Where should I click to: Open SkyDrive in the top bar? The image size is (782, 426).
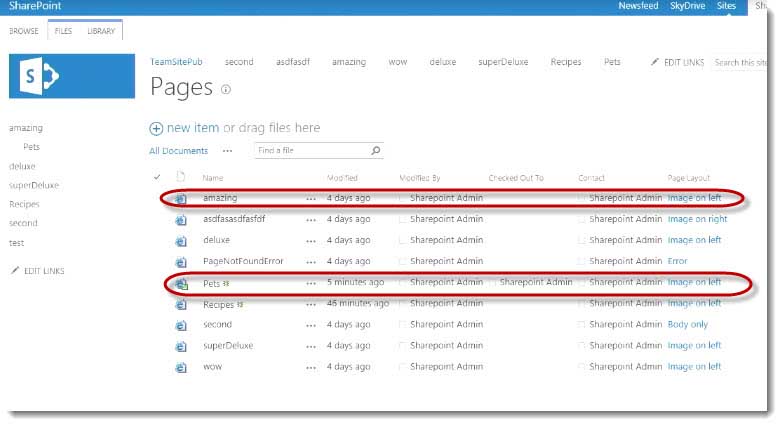pyautogui.click(x=687, y=6)
